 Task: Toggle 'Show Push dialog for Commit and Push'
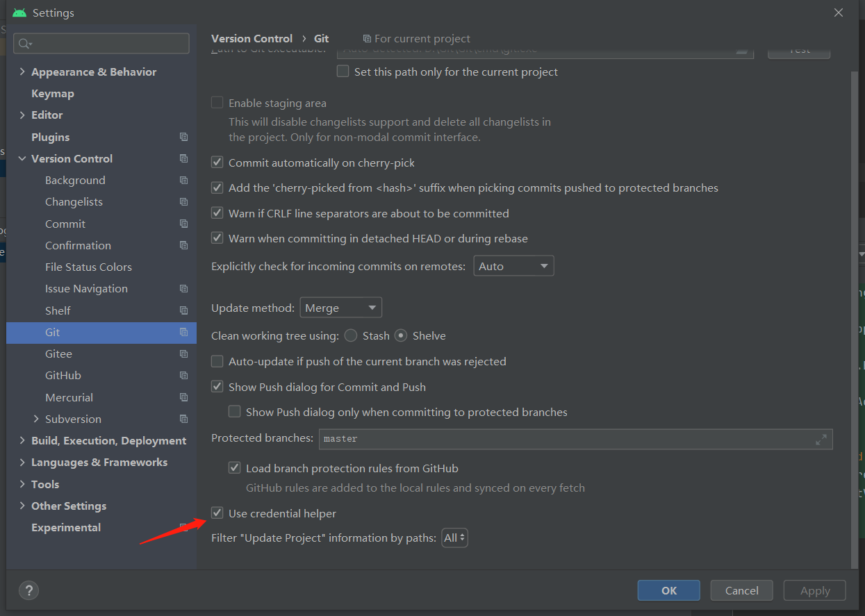(x=217, y=387)
